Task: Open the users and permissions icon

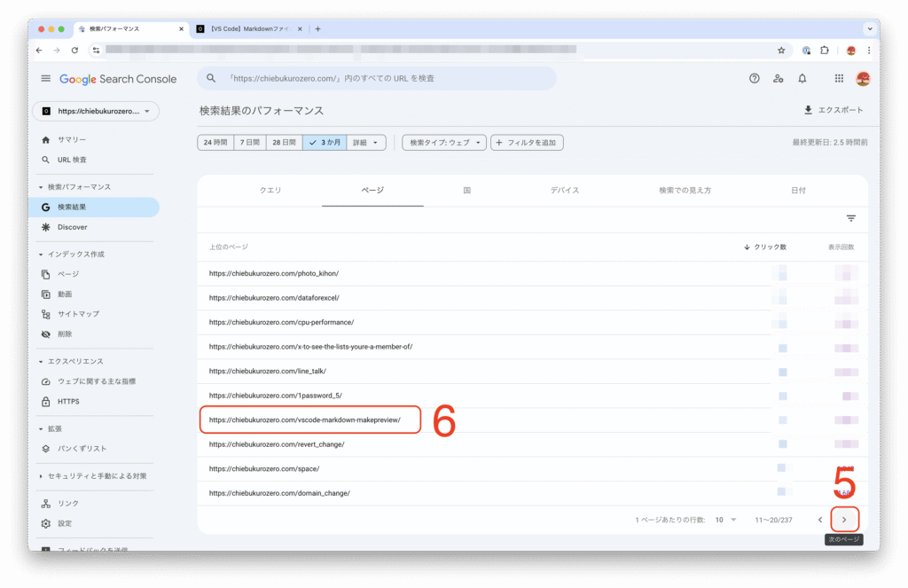Action: coord(778,78)
